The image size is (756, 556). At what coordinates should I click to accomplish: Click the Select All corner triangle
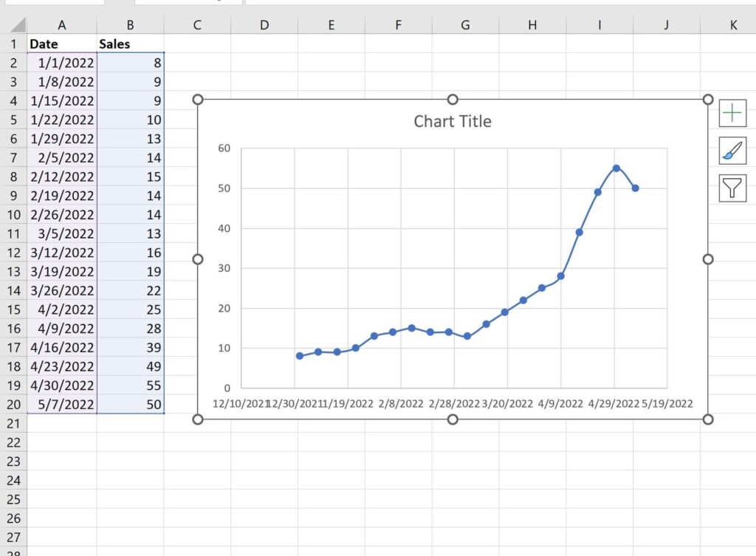pyautogui.click(x=18, y=24)
